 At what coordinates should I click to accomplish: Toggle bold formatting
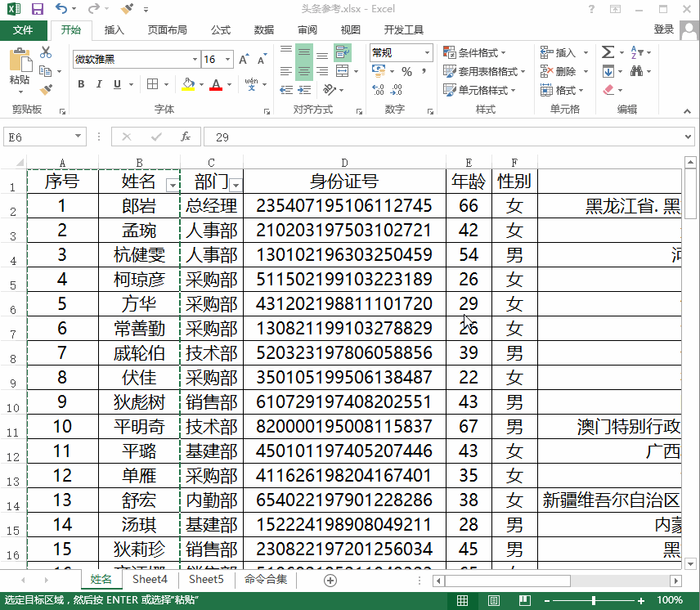[x=81, y=84]
